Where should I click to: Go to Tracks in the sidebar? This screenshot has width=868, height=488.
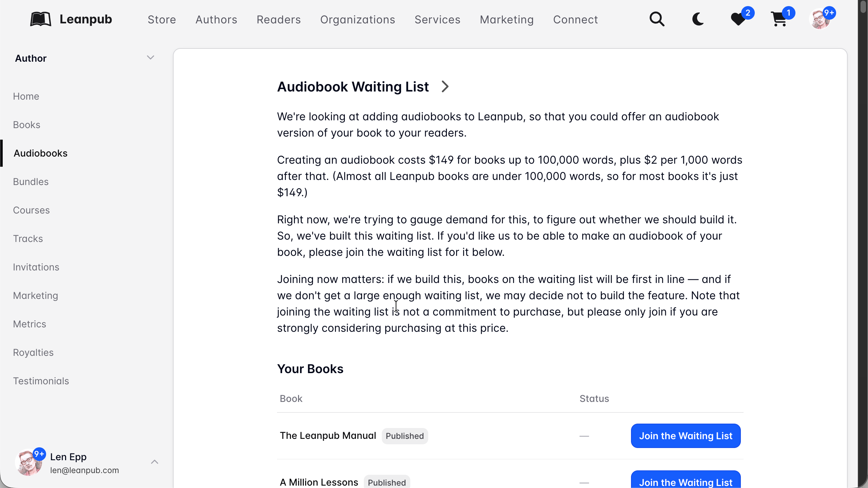pyautogui.click(x=28, y=239)
